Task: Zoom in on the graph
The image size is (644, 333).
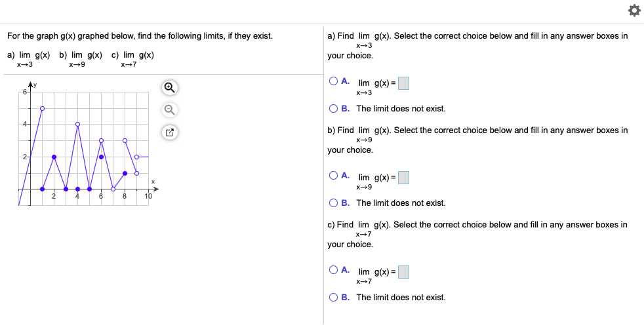Action: (x=169, y=87)
